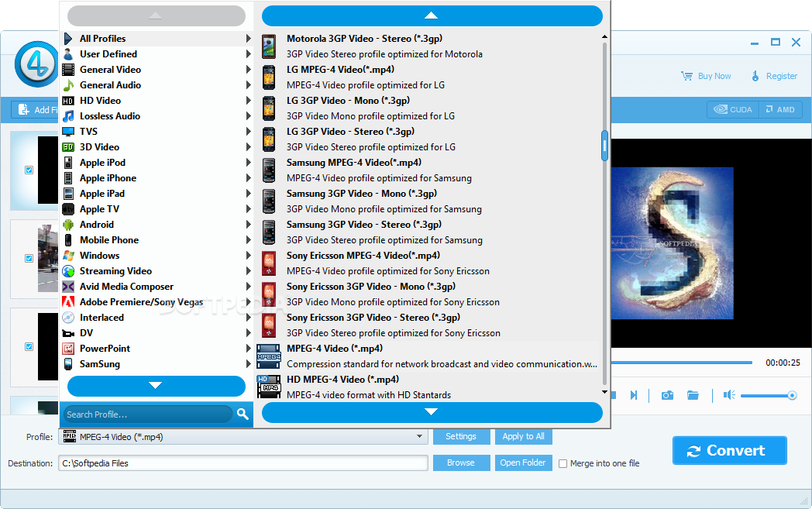Toggle AMD acceleration

pyautogui.click(x=781, y=109)
